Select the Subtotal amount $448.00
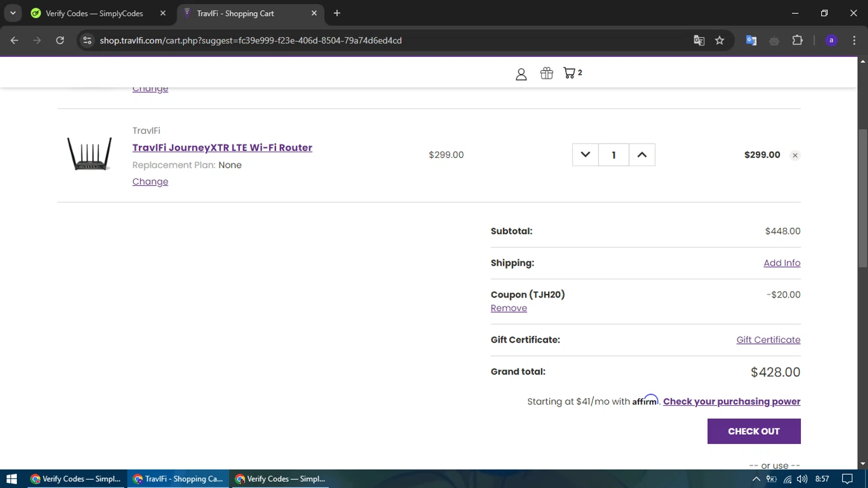The width and height of the screenshot is (868, 488). 783,231
